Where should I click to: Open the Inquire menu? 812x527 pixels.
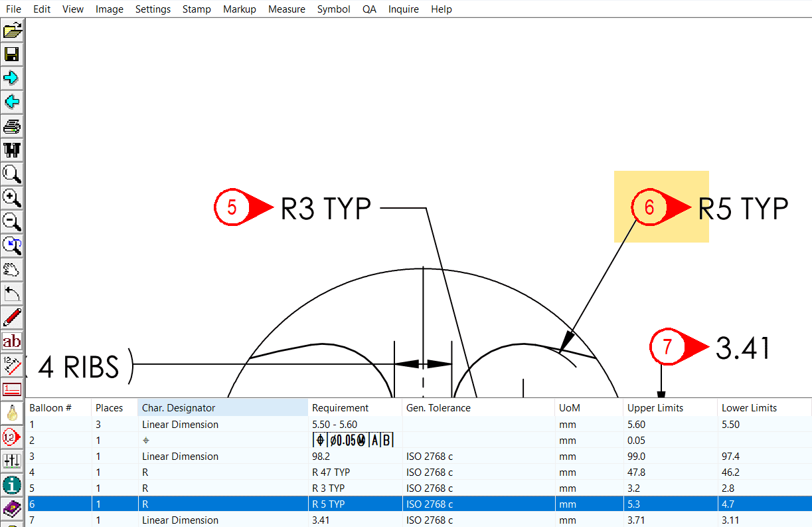403,9
